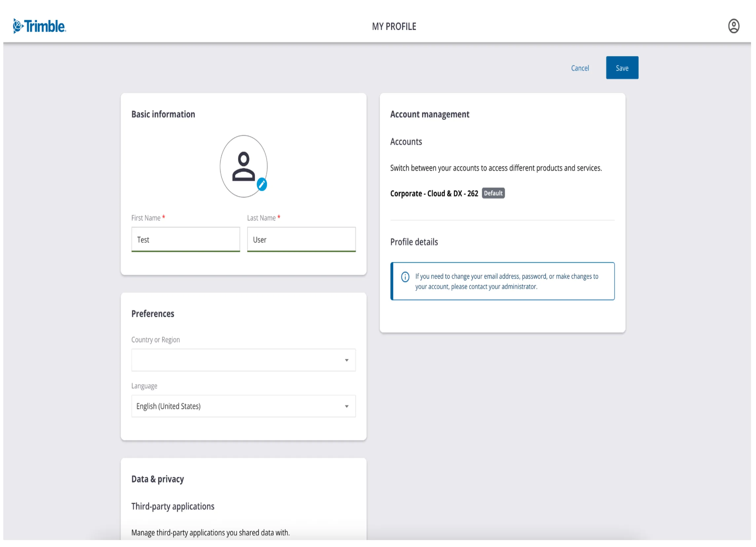Click the Default account badge
Image resolution: width=756 pixels, height=547 pixels.
coord(493,193)
